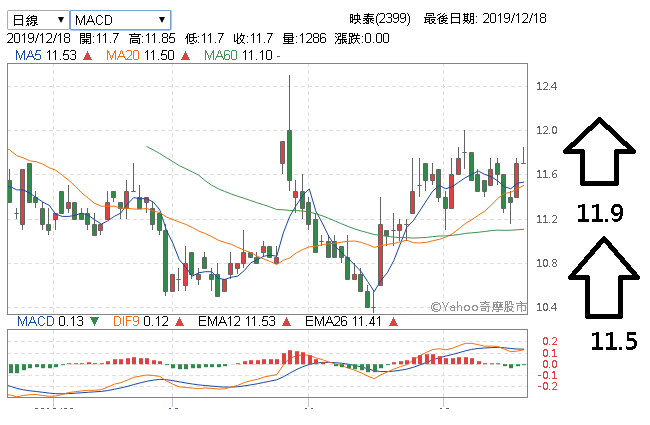
Task: Click the red up arrow beside EMA12 11.53
Action: click(286, 321)
